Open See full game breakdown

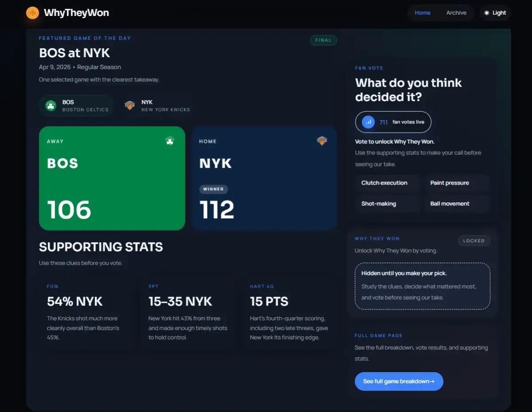click(x=399, y=381)
